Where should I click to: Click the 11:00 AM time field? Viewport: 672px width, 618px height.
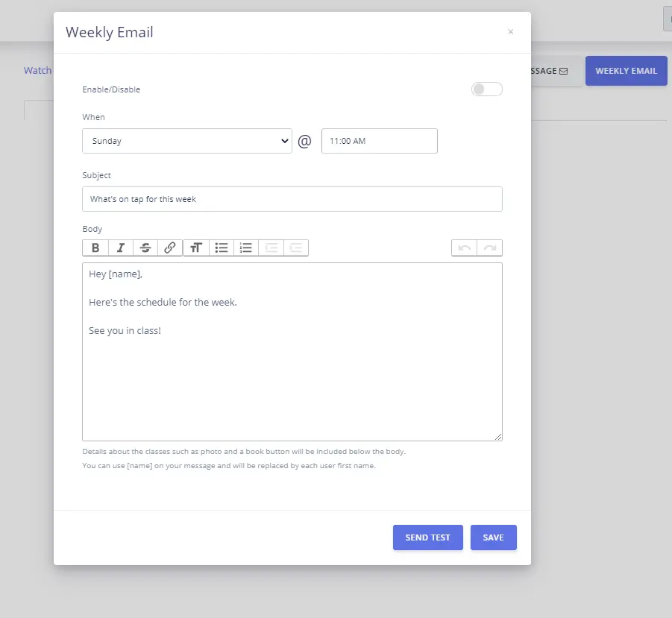(x=379, y=141)
